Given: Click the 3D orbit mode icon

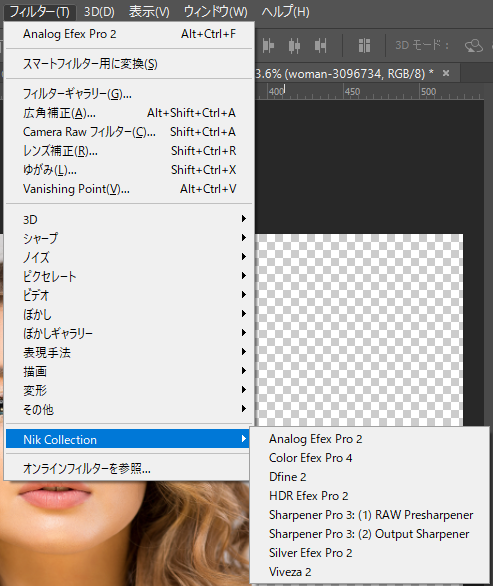Looking at the screenshot, I should point(474,46).
